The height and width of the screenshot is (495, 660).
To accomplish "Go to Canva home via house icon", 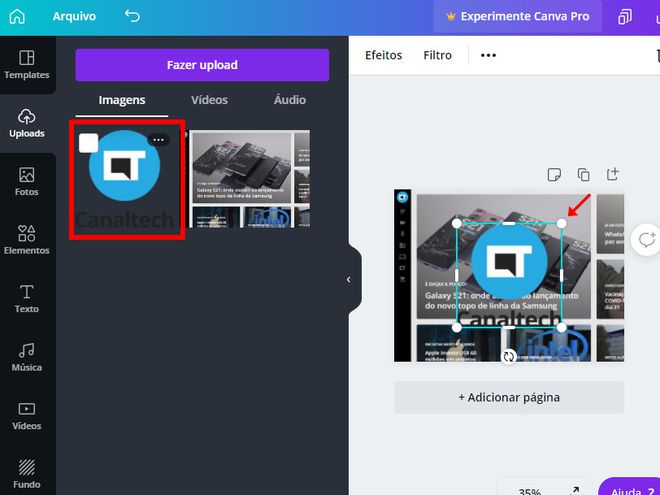I will [x=17, y=16].
